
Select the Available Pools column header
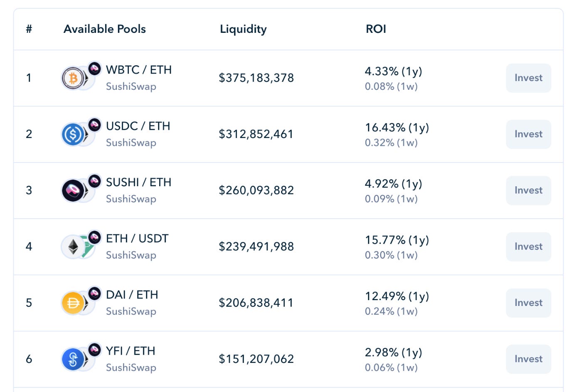[x=104, y=29]
